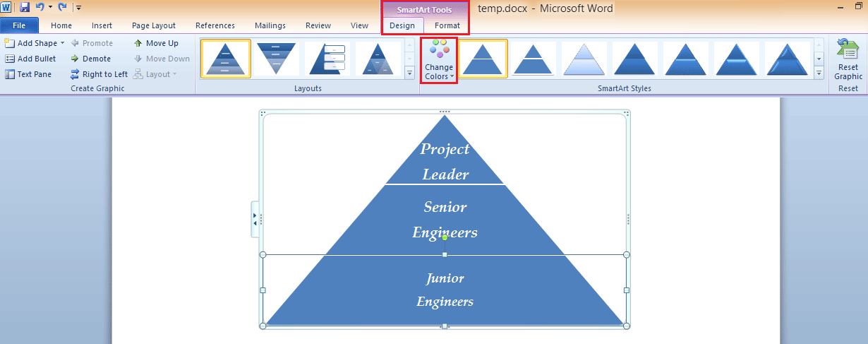Click the Junior Engineers text in pyramid
Screen dimensions: 868x344
tap(445, 290)
